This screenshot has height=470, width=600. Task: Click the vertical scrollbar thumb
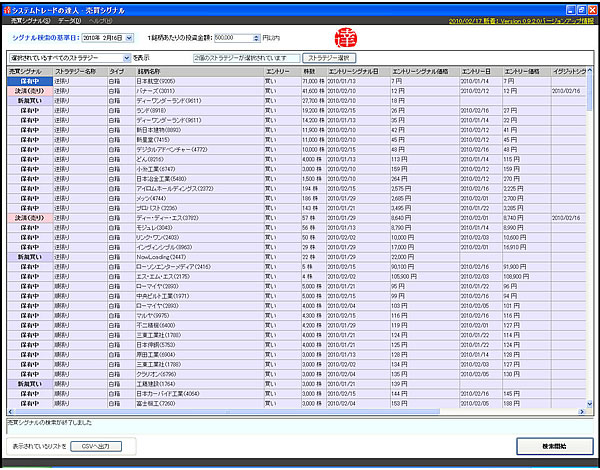pos(589,93)
